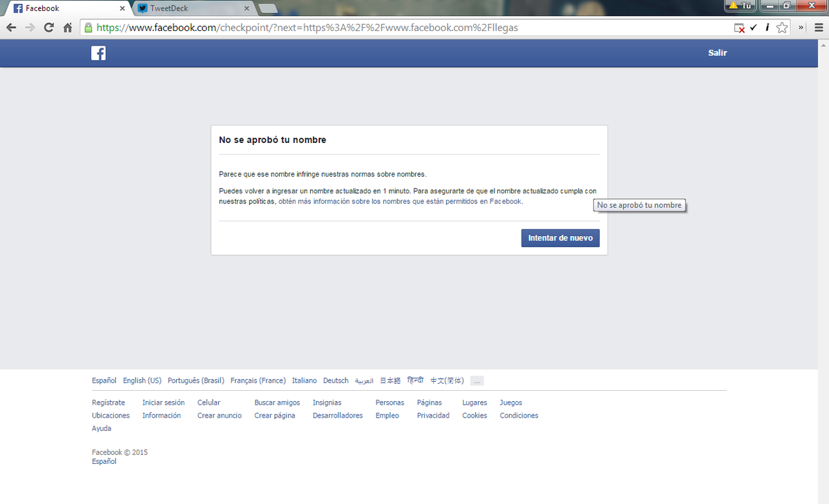Show hidden extensions with double chevron
This screenshot has width=829, height=504.
pyautogui.click(x=801, y=28)
